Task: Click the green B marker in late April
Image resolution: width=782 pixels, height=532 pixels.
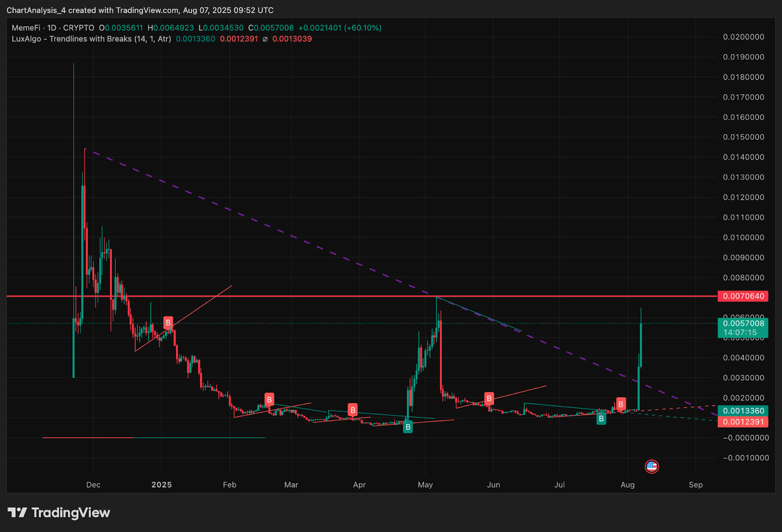Action: pos(408,427)
